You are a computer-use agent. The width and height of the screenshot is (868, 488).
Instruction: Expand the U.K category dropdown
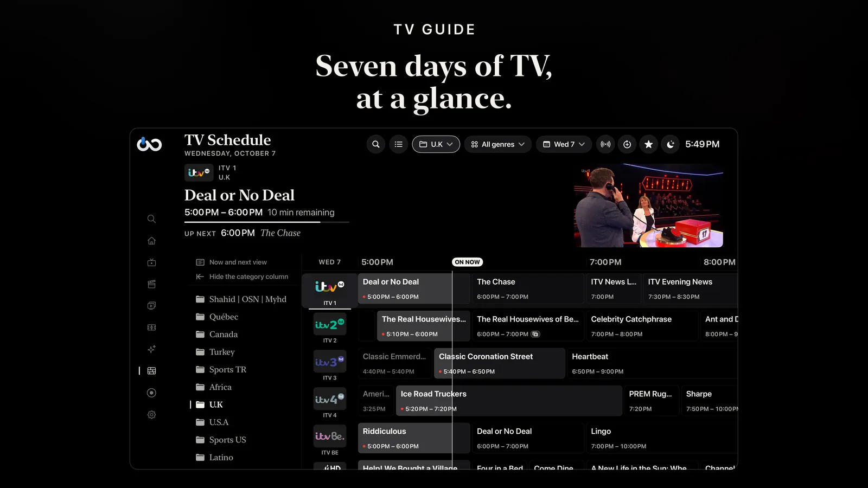436,144
